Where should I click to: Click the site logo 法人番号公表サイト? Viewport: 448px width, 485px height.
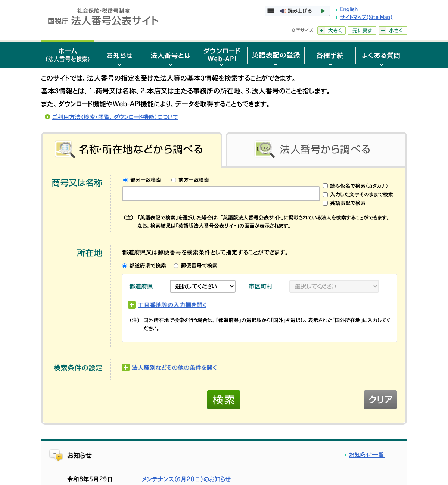(x=103, y=17)
